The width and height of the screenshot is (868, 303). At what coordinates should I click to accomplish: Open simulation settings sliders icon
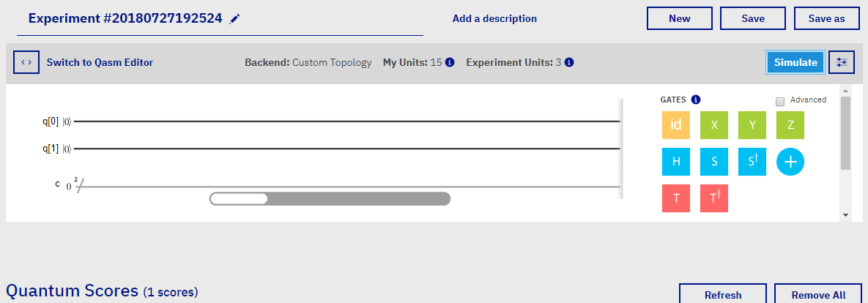(x=841, y=62)
